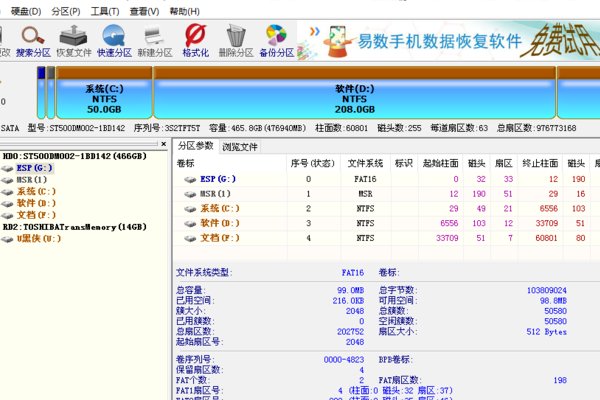600x400 pixels.
Task: Select 文档(F:) in the disk tree
Action: click(36, 215)
